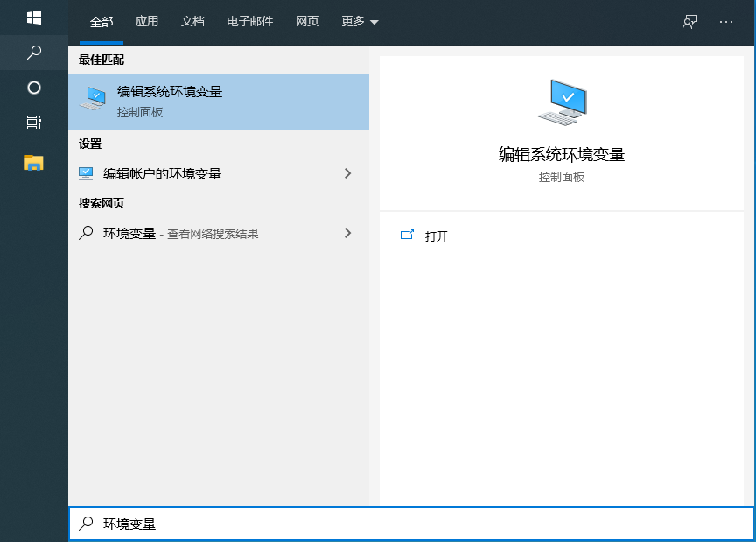The height and width of the screenshot is (542, 756).
Task: Click the feedback person icon
Action: [x=689, y=22]
